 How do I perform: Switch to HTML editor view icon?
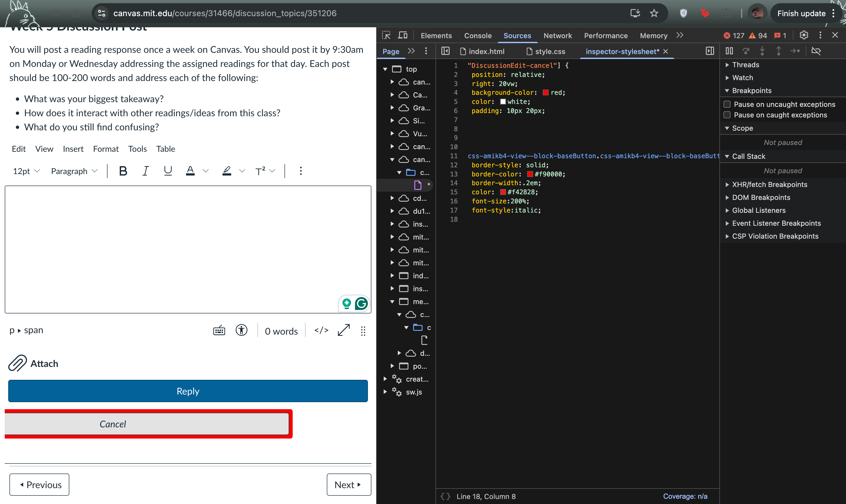point(321,331)
